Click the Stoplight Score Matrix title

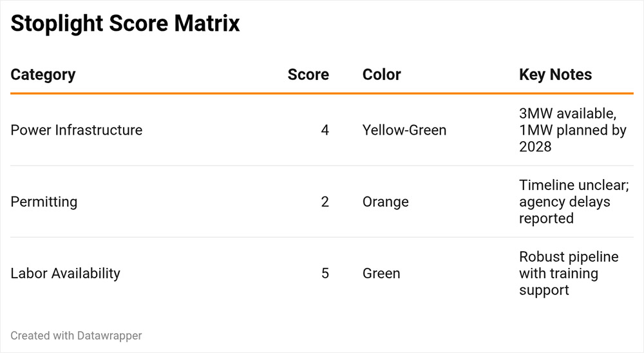pyautogui.click(x=125, y=24)
